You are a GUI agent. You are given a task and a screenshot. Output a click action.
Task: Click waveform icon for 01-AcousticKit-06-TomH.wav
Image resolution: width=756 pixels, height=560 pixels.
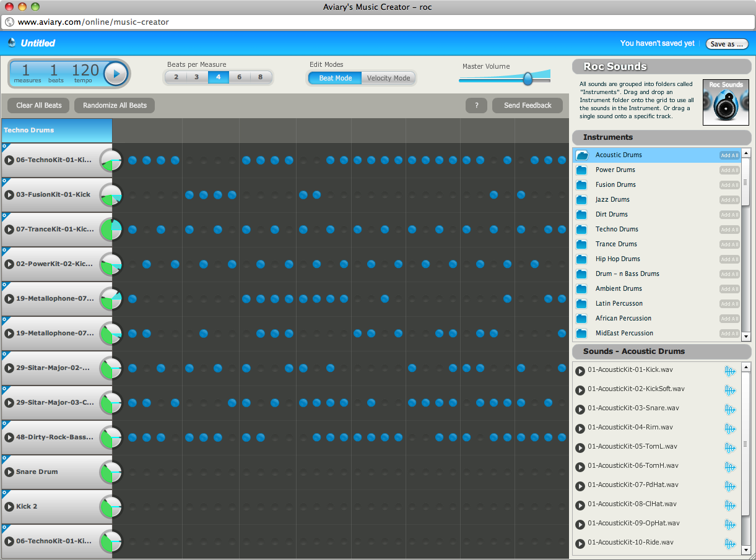(730, 467)
